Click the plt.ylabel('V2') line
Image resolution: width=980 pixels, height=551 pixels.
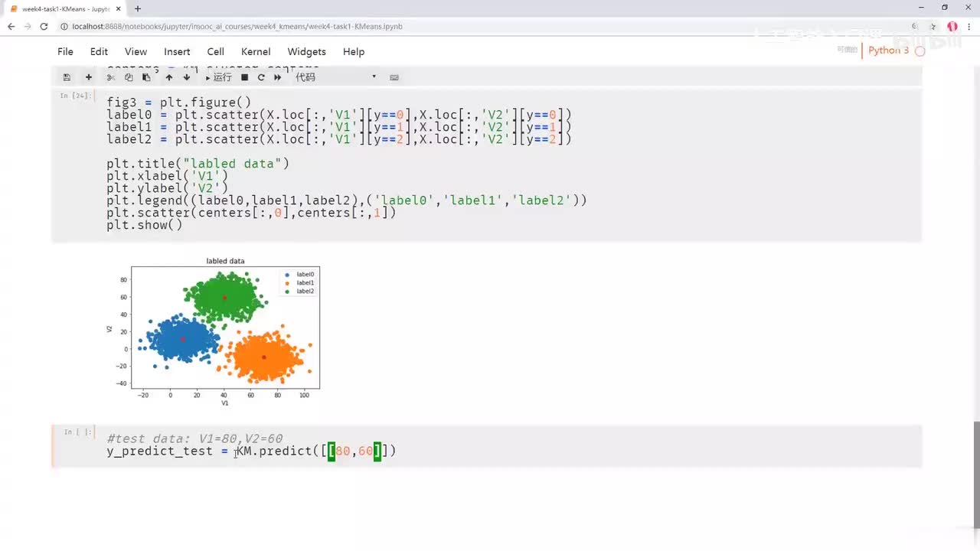168,188
